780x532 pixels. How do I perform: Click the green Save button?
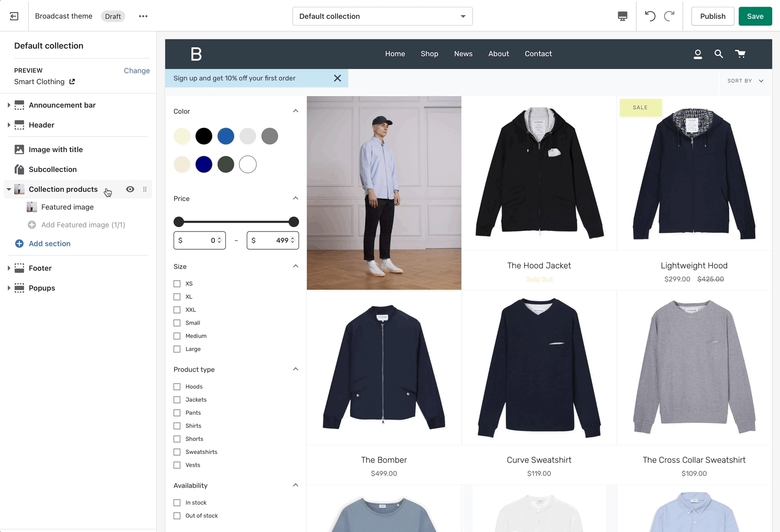[x=755, y=16]
